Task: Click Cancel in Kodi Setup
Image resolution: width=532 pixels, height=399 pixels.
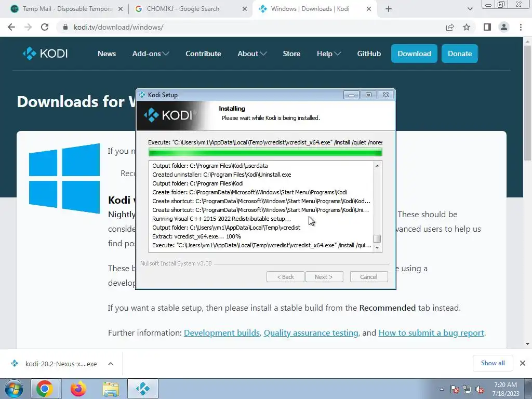Action: (x=369, y=277)
